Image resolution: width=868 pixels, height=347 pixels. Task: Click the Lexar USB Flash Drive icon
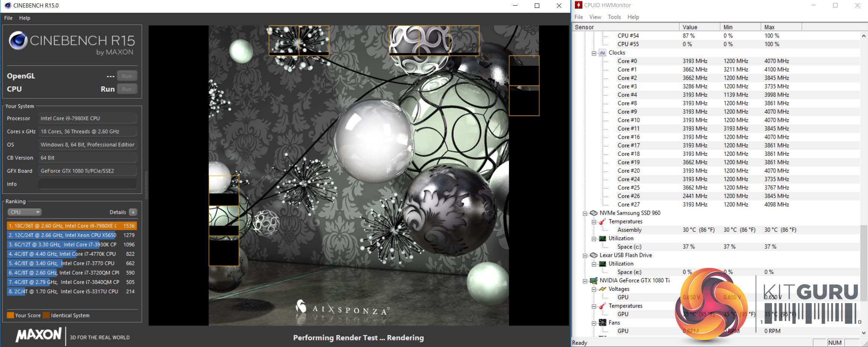click(x=593, y=255)
